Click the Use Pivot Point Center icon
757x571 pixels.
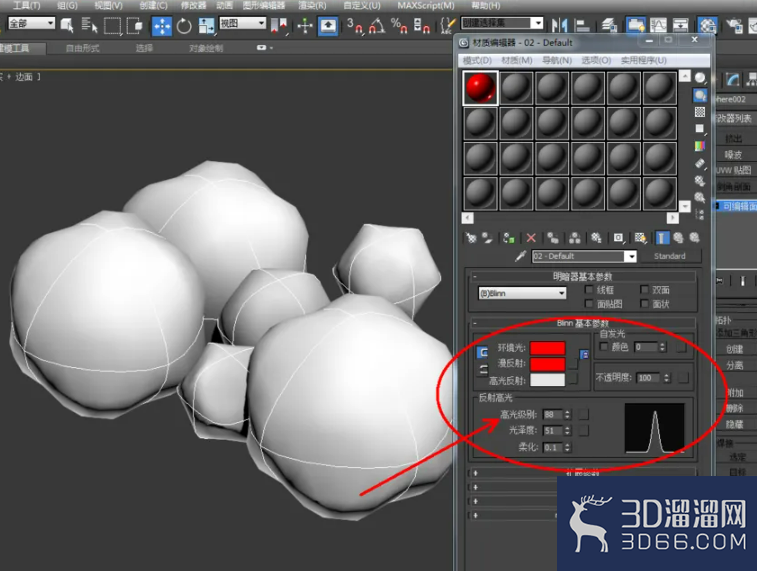point(279,26)
